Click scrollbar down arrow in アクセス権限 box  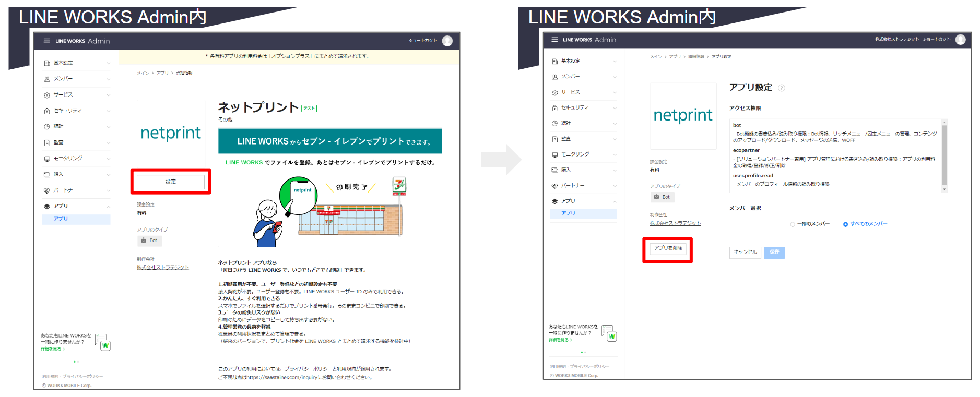tap(944, 189)
